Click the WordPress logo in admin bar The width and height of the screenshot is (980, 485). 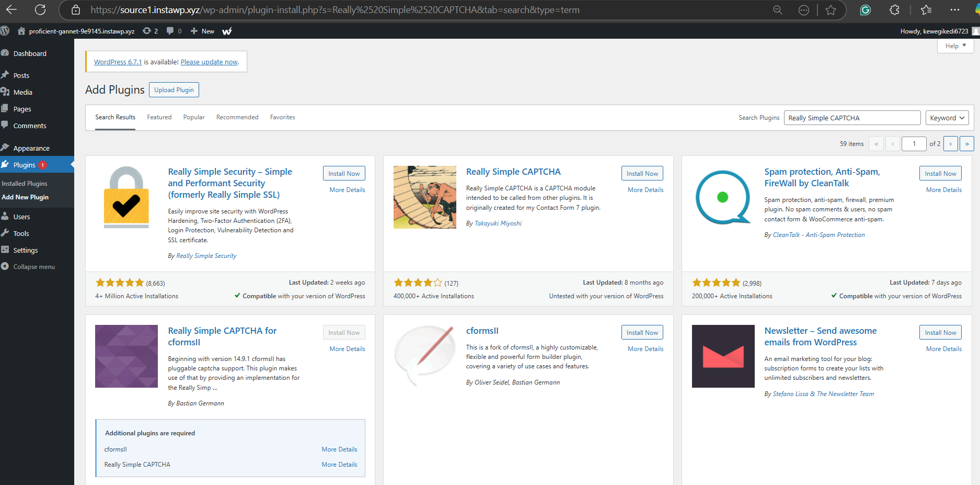[x=5, y=31]
